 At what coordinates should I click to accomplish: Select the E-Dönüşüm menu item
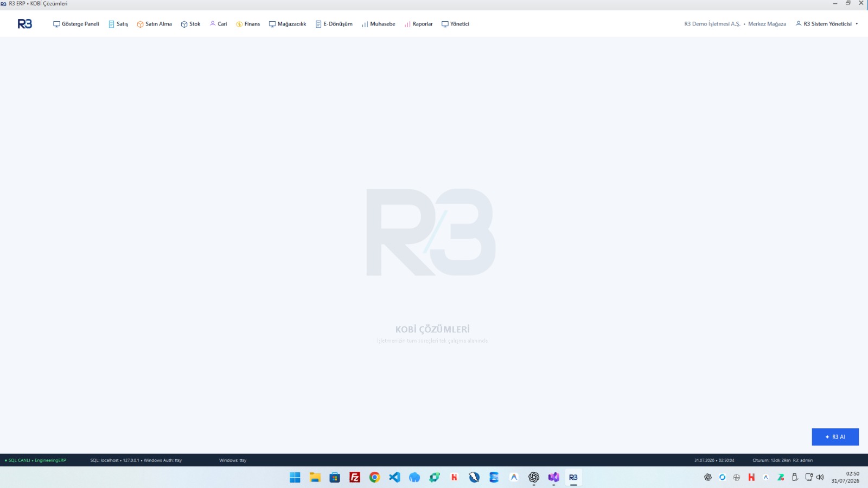coord(334,24)
